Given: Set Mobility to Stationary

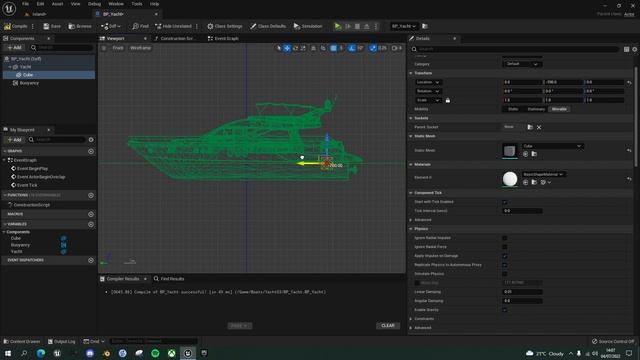Looking at the screenshot, I should click(x=536, y=109).
